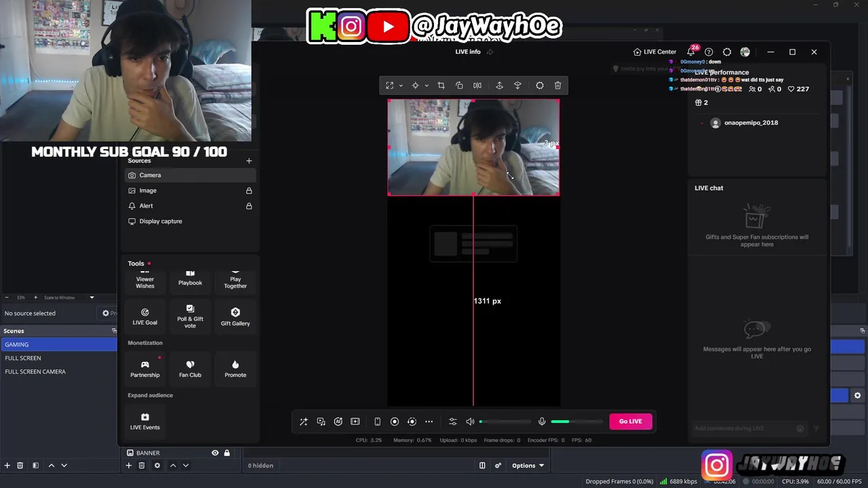Click the fit-to-screen icon in floating toolbar
This screenshot has height=488, width=868.
(x=390, y=85)
